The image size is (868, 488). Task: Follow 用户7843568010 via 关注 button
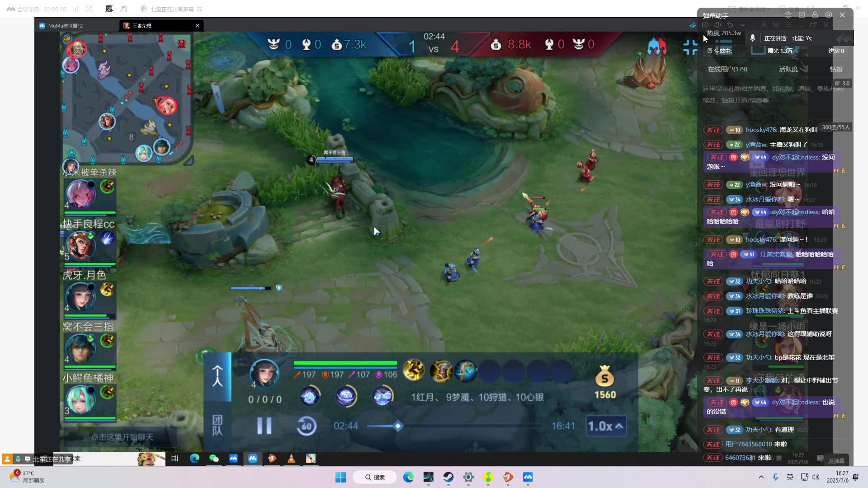click(713, 445)
